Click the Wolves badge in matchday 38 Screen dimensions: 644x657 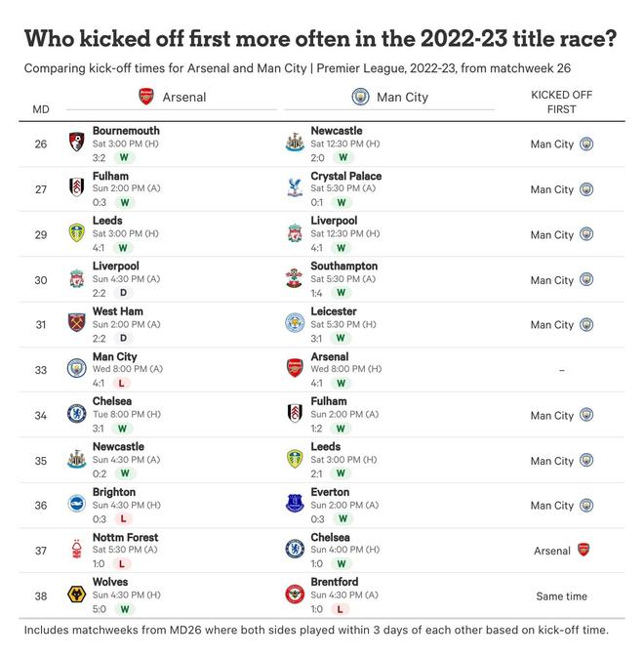point(76,595)
